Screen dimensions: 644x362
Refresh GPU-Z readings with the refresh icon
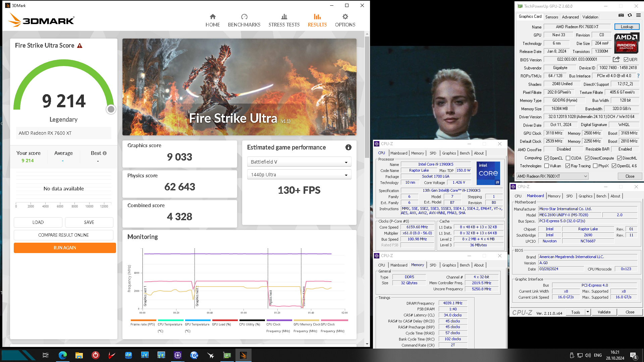pos(630,15)
